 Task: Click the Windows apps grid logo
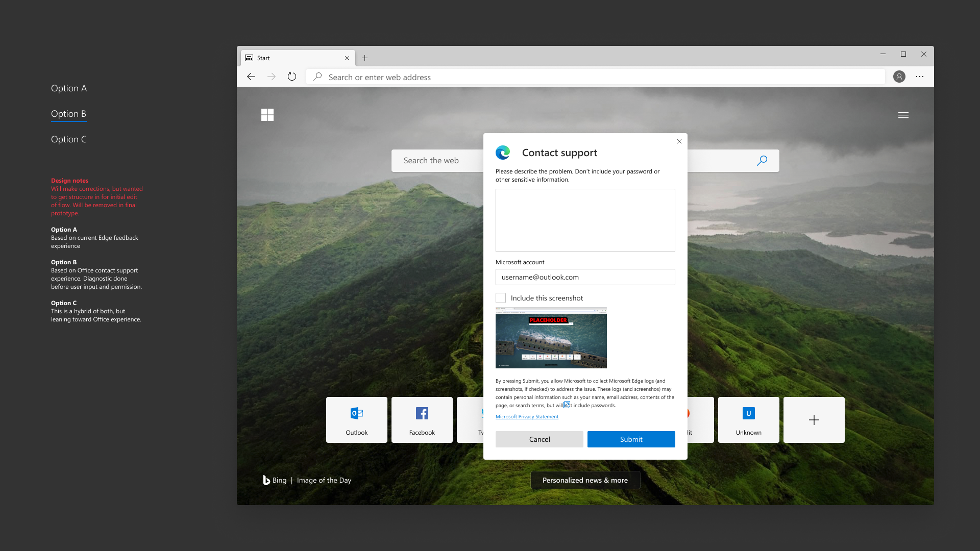click(x=267, y=115)
